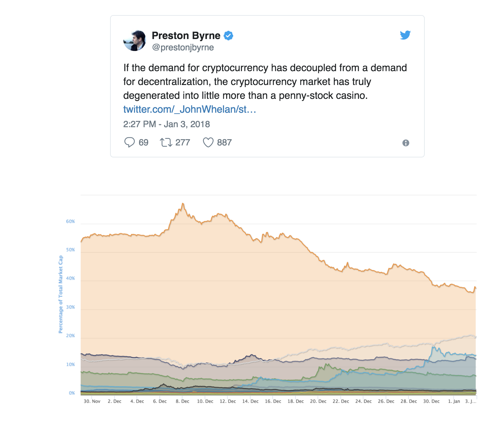Click the 69 replies count
Screen dimensions: 504x425
click(143, 143)
